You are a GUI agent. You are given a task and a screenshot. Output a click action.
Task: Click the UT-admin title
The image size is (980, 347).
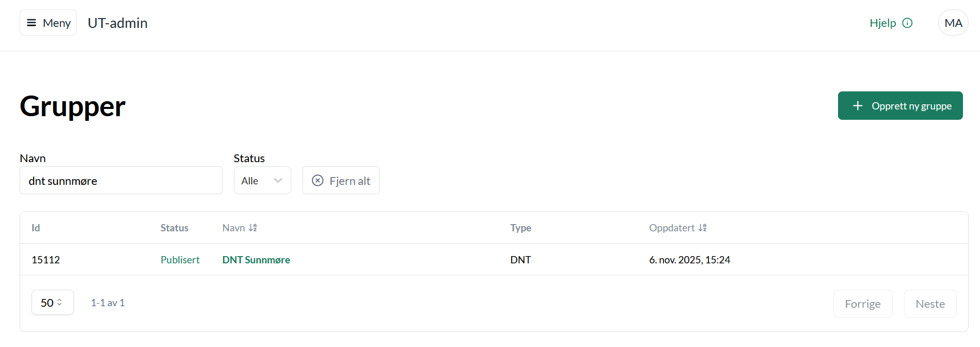[x=118, y=23]
